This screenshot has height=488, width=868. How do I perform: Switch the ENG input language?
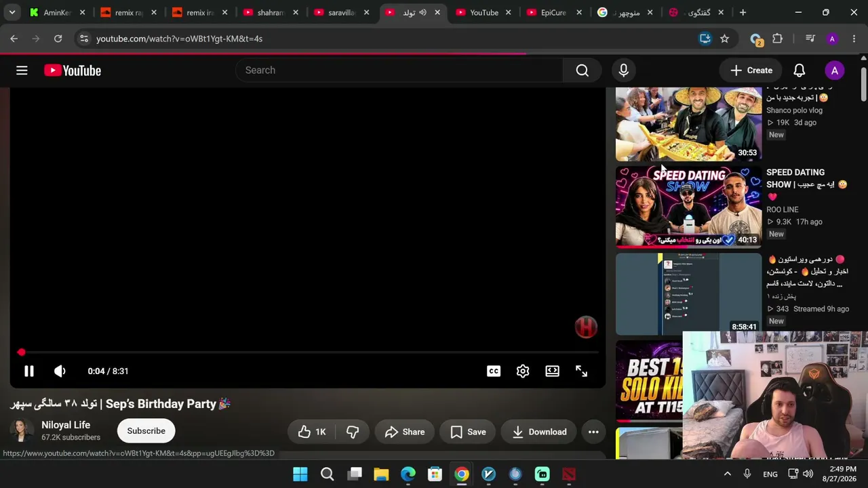pyautogui.click(x=770, y=474)
